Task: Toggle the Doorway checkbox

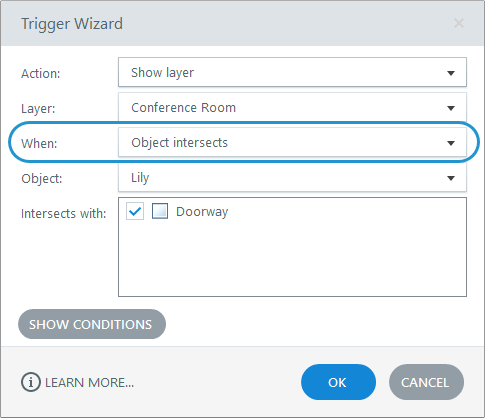Action: (x=135, y=211)
